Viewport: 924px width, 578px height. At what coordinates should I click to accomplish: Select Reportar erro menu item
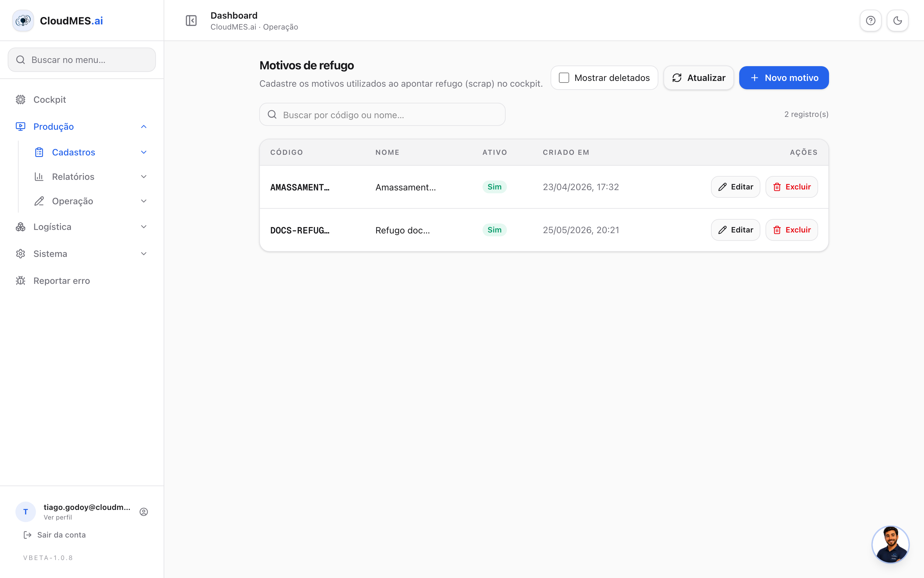82,281
